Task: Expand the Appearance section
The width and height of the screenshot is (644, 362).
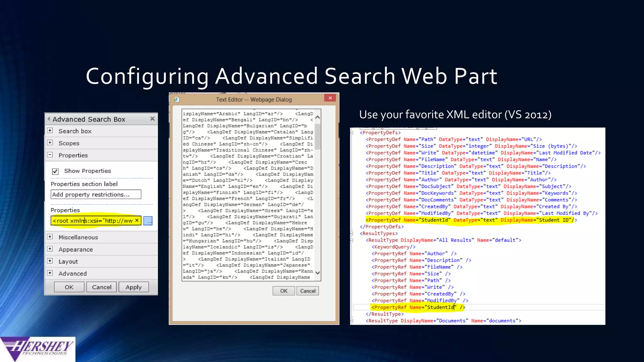Action: [x=50, y=249]
